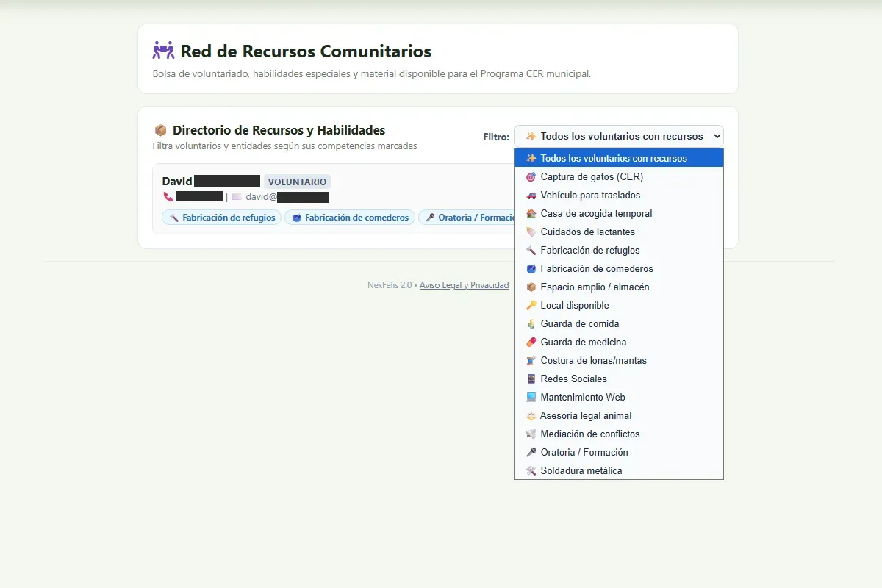The image size is (882, 588).
Task: Click the phone icon for 'Redes Sociales'
Action: coord(531,379)
